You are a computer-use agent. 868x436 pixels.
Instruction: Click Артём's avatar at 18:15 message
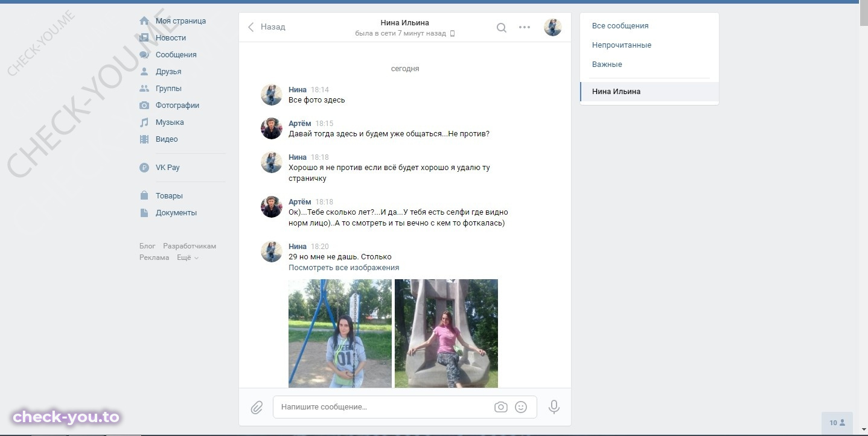point(272,128)
